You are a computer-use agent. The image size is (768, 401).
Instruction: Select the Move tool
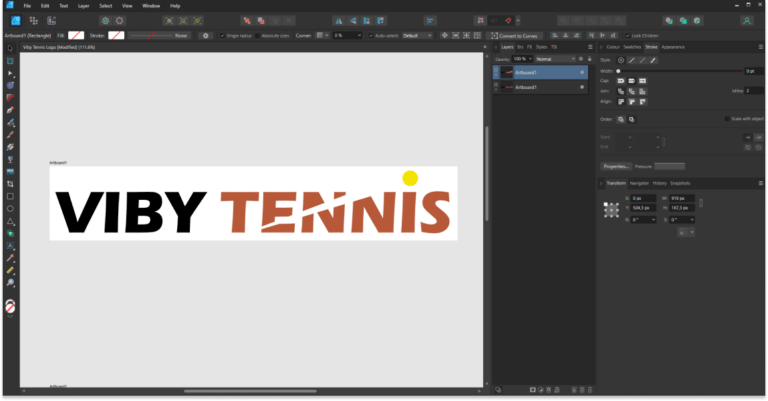[10, 48]
